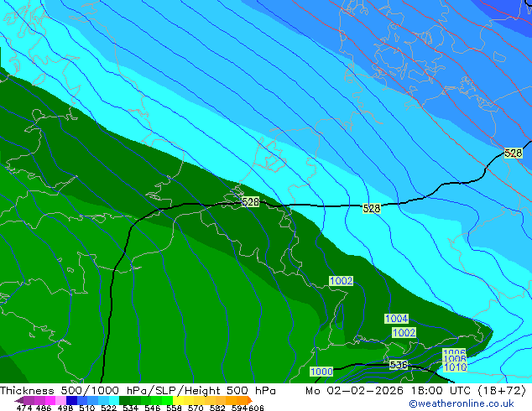This screenshot has height=411, width=532.
Task: Select the light pink legend swatch
Action: click(x=60, y=400)
